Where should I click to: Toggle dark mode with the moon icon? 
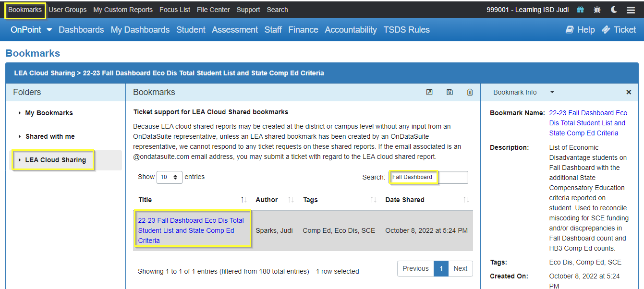click(x=614, y=9)
